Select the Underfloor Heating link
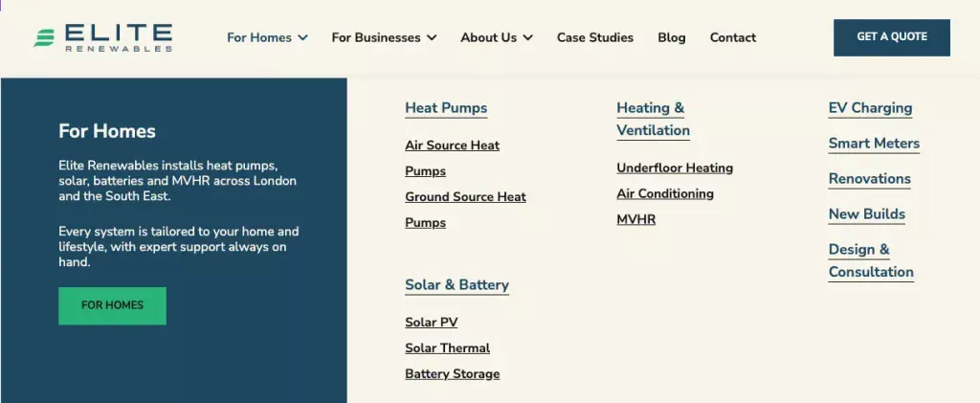980x403 pixels. [x=675, y=168]
